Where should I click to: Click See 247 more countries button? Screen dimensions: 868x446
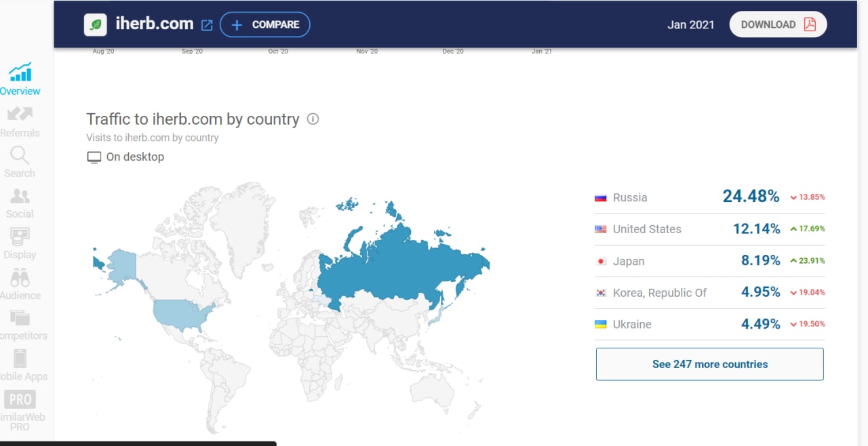(x=710, y=364)
